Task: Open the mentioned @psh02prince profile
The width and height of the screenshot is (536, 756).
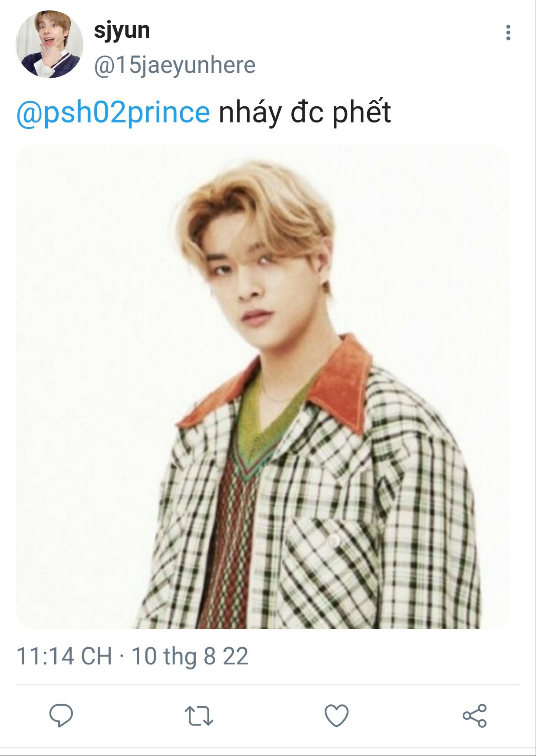Action: (113, 112)
